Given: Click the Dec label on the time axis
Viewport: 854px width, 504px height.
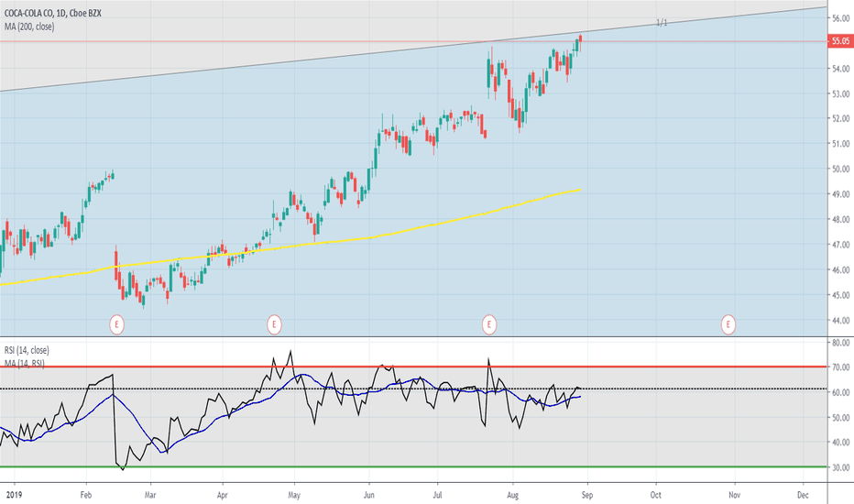Looking at the screenshot, I should click(803, 495).
